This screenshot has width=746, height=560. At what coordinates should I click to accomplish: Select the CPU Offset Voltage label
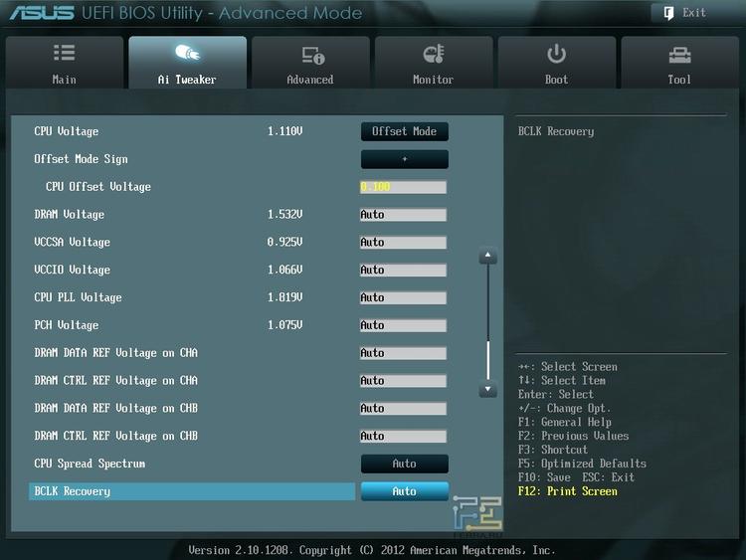[98, 187]
